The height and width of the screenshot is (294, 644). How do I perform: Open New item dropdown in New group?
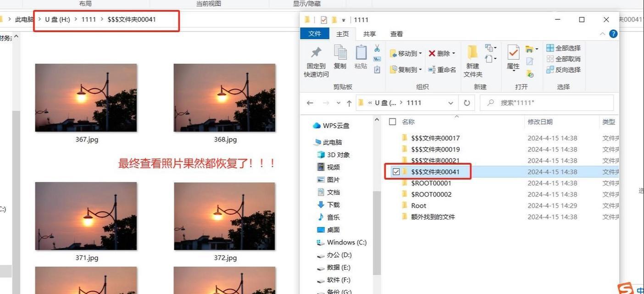[x=491, y=48]
